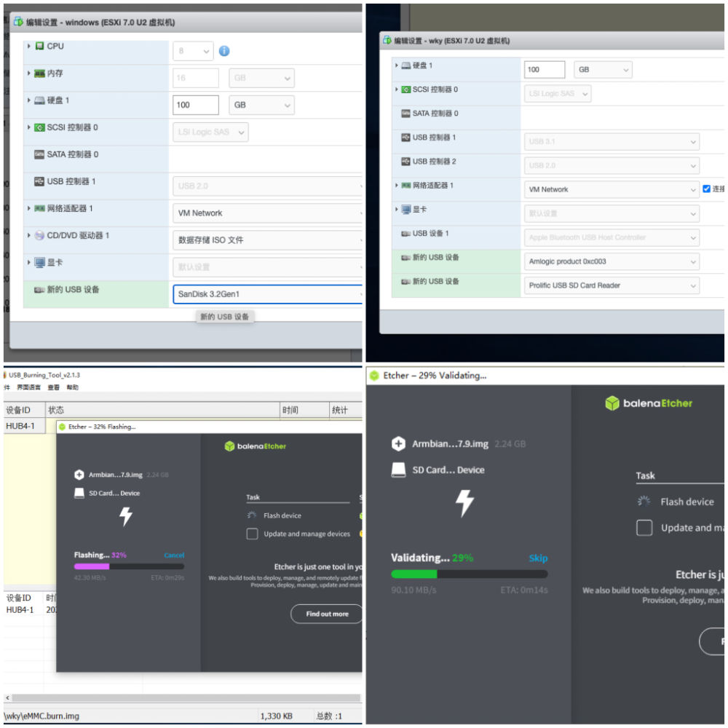Image resolution: width=728 pixels, height=728 pixels.
Task: Click the image plus icon in the Validating Etcher window
Action: point(398,444)
